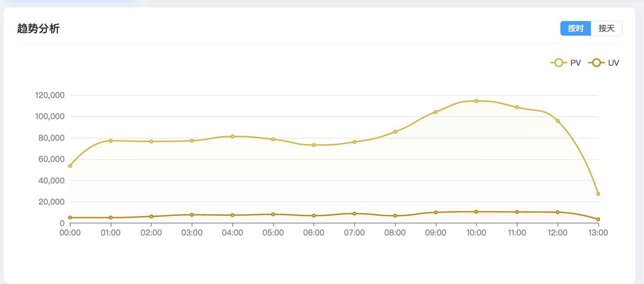Viewport: 644px width, 284px height.
Task: Select the PV data point at 13:00
Action: pos(598,194)
